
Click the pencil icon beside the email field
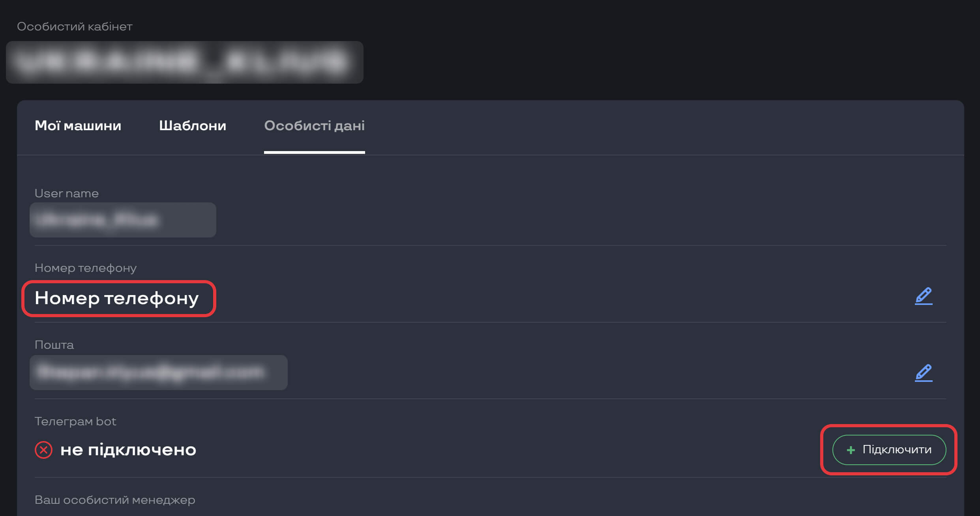(923, 373)
